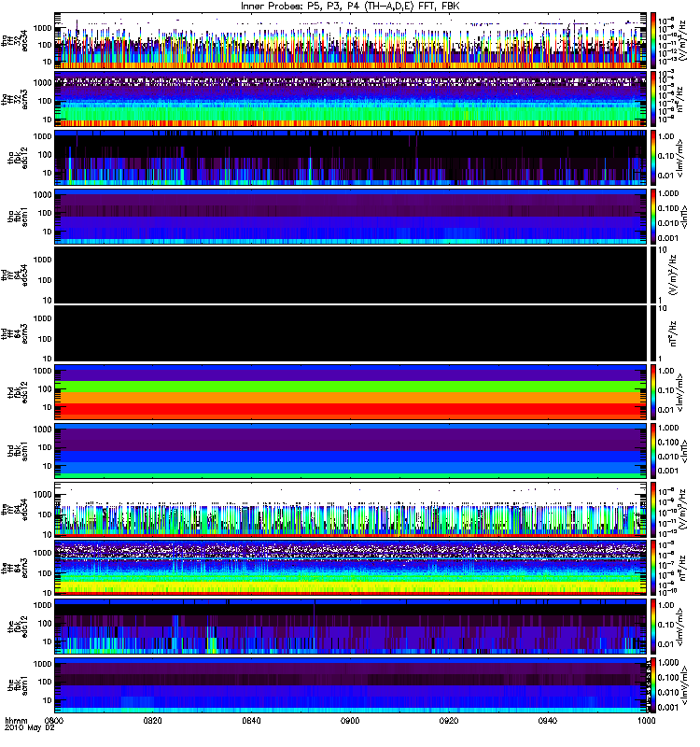Click the black color bar of the thd fff edc34 panel
The width and height of the screenshot is (700, 747).
[x=653, y=275]
